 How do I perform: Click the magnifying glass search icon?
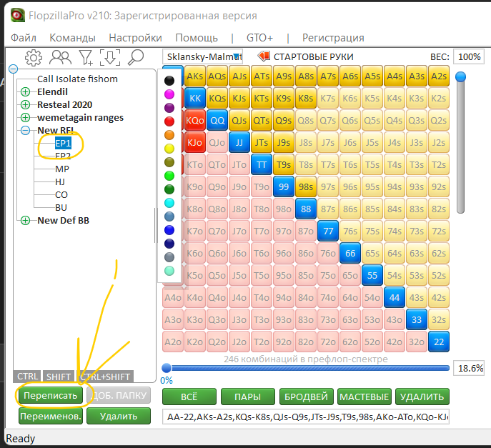[x=136, y=57]
